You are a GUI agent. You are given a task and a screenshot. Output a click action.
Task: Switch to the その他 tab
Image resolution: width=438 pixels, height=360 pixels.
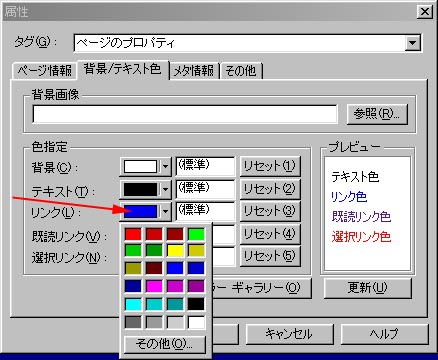(241, 71)
